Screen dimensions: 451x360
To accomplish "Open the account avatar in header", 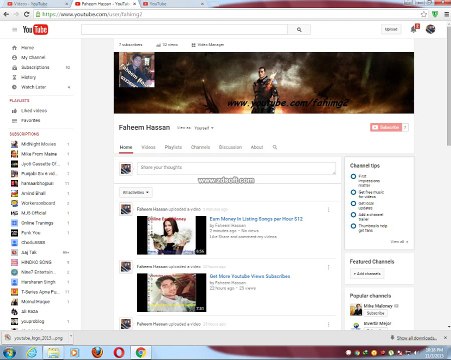I will pyautogui.click(x=430, y=29).
